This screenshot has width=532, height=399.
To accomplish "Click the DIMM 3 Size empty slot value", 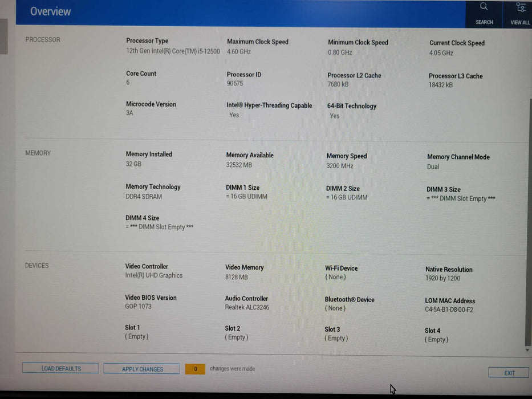I will (461, 198).
